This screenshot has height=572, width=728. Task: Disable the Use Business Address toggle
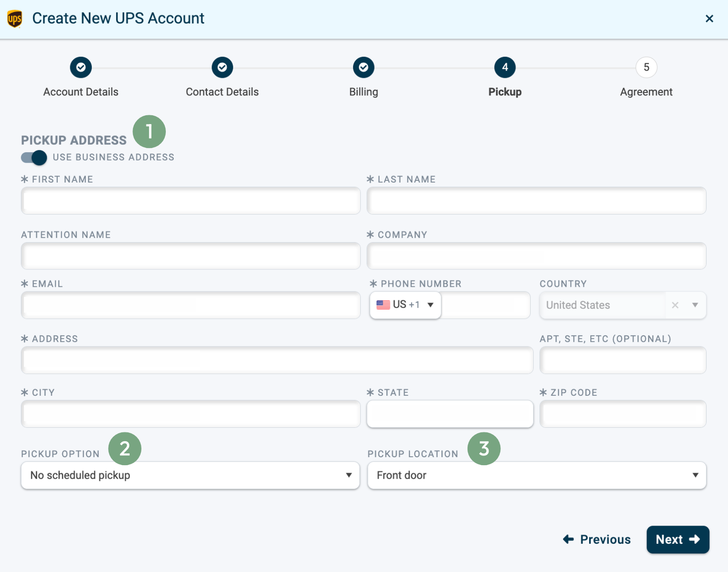point(33,157)
